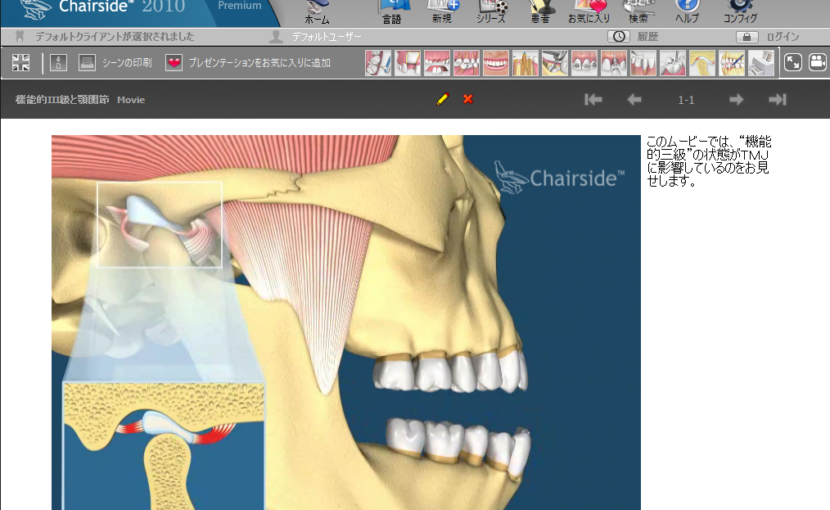
Task: Click the 履歴 history label
Action: coord(647,37)
